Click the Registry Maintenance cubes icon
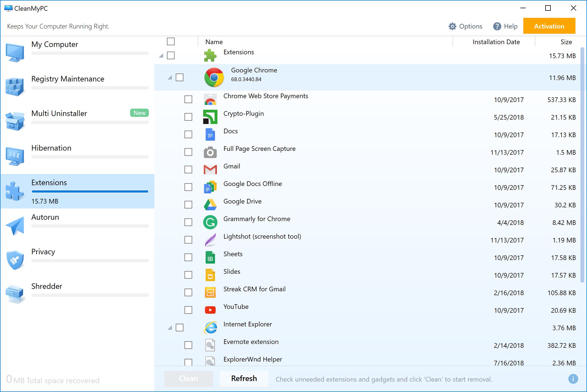Image resolution: width=587 pixels, height=392 pixels. (x=15, y=87)
